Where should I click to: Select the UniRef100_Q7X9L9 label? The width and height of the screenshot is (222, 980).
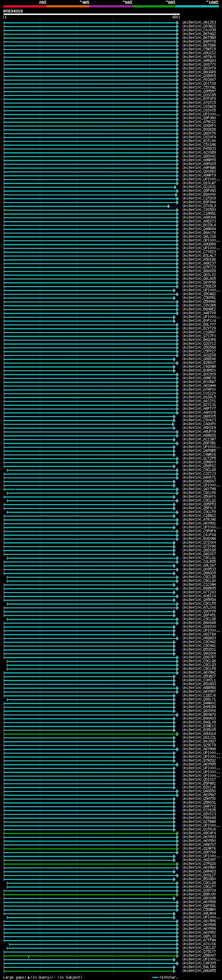(x=199, y=206)
